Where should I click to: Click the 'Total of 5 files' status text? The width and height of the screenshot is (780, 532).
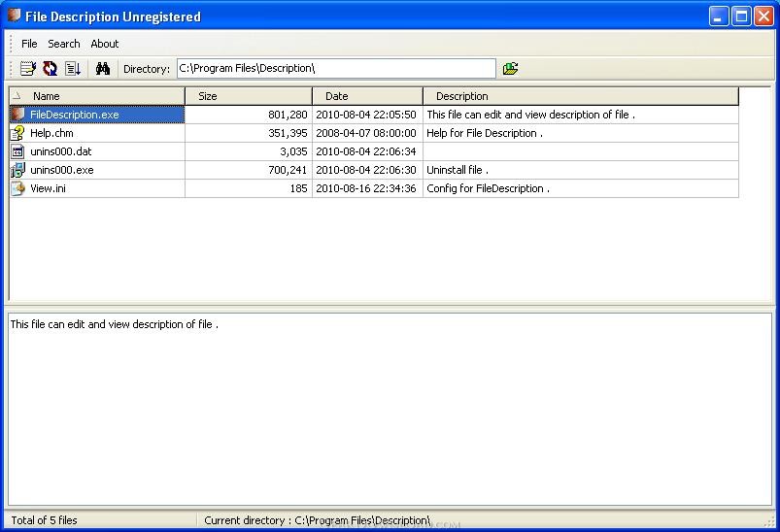coord(44,520)
